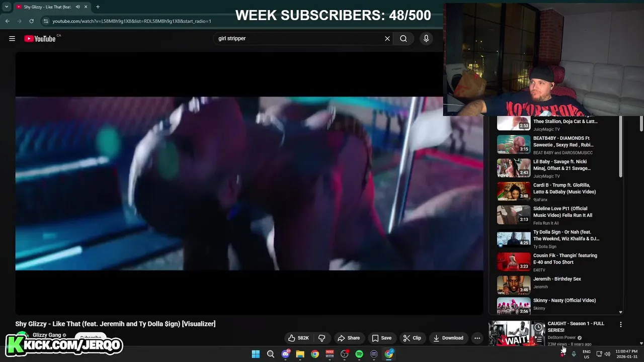This screenshot has width=644, height=362.
Task: Open a new browser tab
Action: [98, 7]
